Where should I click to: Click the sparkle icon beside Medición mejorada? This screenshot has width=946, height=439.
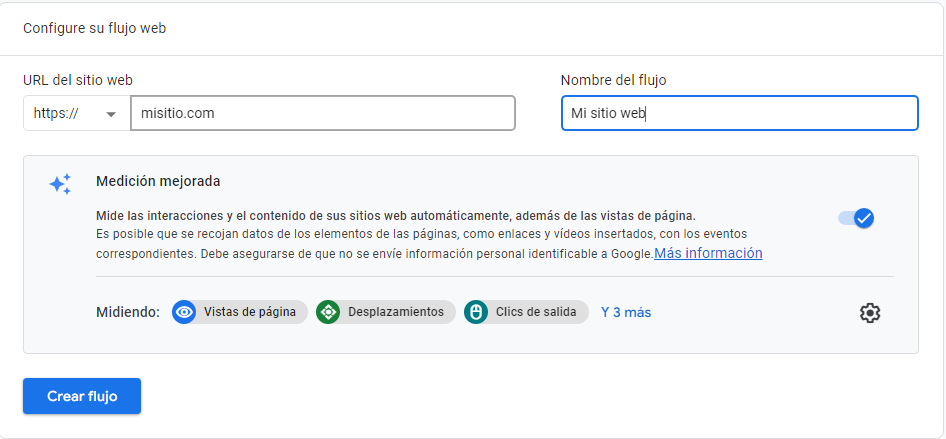pos(60,184)
